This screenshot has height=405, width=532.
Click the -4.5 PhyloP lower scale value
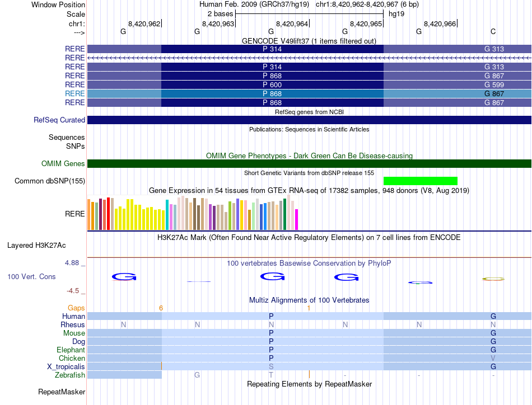(73, 291)
